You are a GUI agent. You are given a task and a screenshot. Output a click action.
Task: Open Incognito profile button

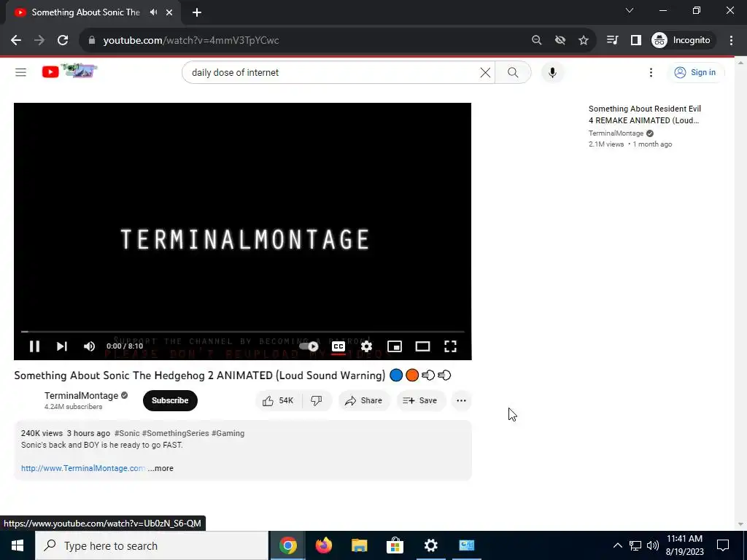point(682,41)
